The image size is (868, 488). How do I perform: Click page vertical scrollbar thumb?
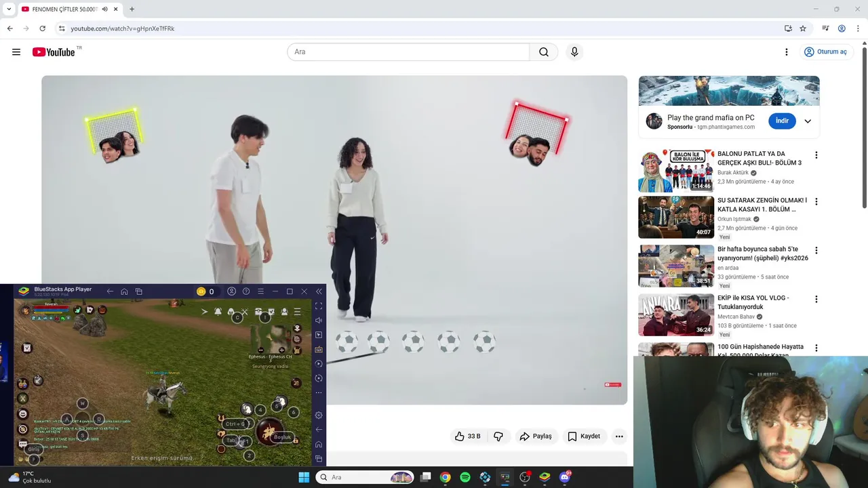(x=864, y=127)
